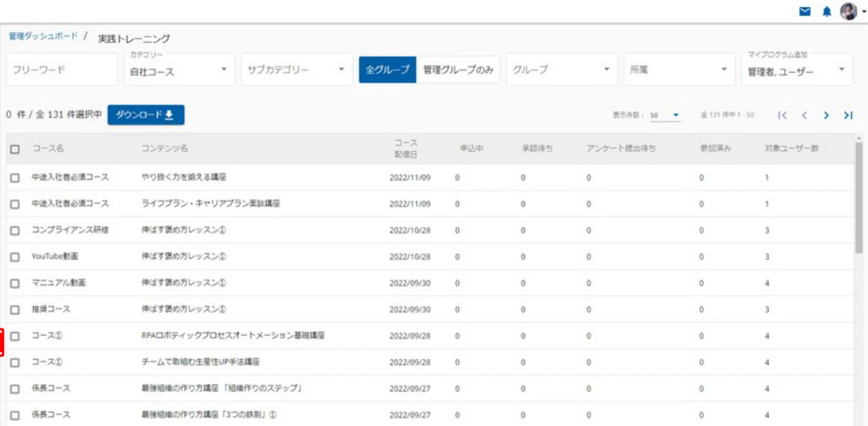This screenshot has width=868, height=426.
Task: Open the カテゴリー dropdown showing 自社コース
Action: coord(179,69)
